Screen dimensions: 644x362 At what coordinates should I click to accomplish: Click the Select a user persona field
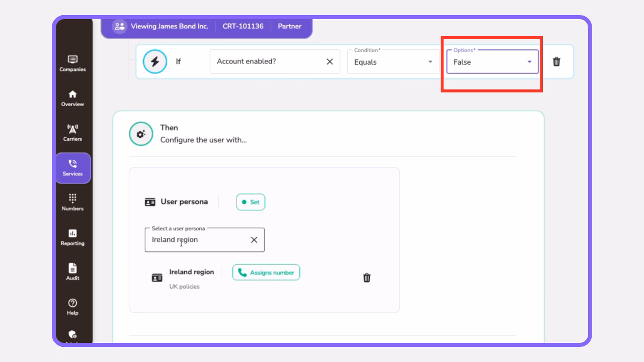click(x=204, y=240)
